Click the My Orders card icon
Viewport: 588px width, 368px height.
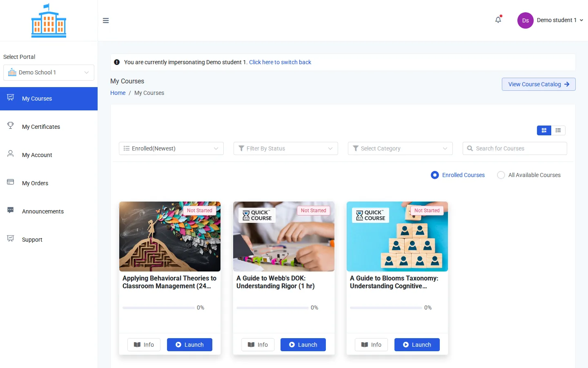11,182
